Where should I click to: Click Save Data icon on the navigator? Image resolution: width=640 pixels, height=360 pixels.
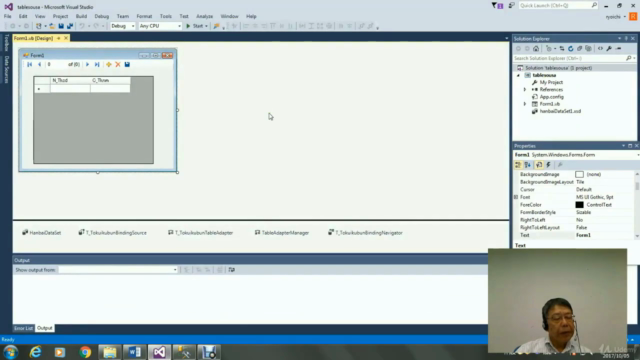pos(127,64)
